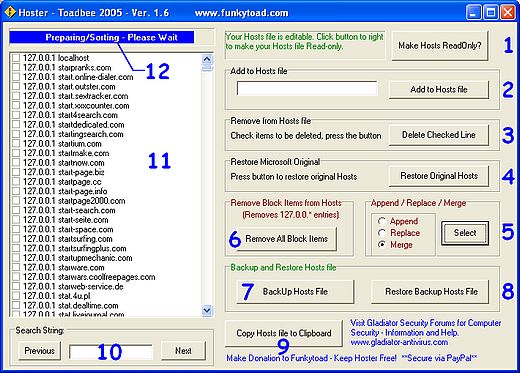Click the Hoster title bar app icon
Screen dimensions: 520x373
(x=11, y=12)
